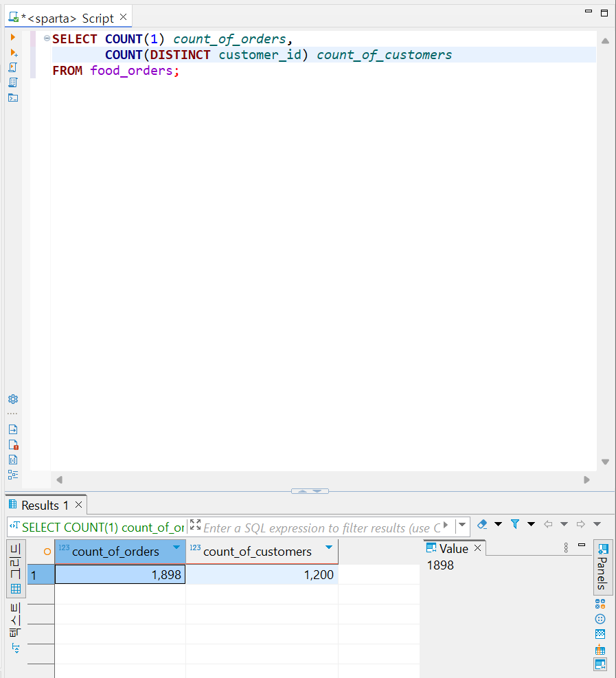Show the outline panel icon in left gutter
Viewport: 616px width, 678px height.
point(13,475)
